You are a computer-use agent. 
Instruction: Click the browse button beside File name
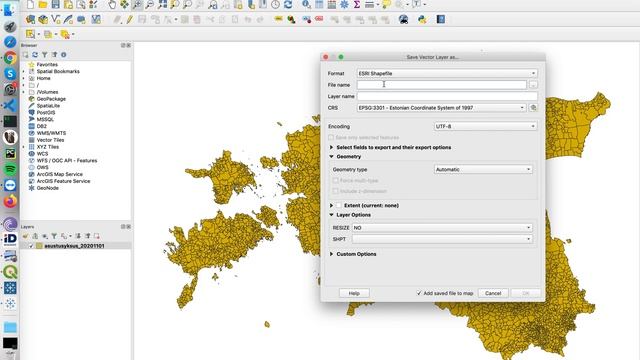tap(533, 85)
